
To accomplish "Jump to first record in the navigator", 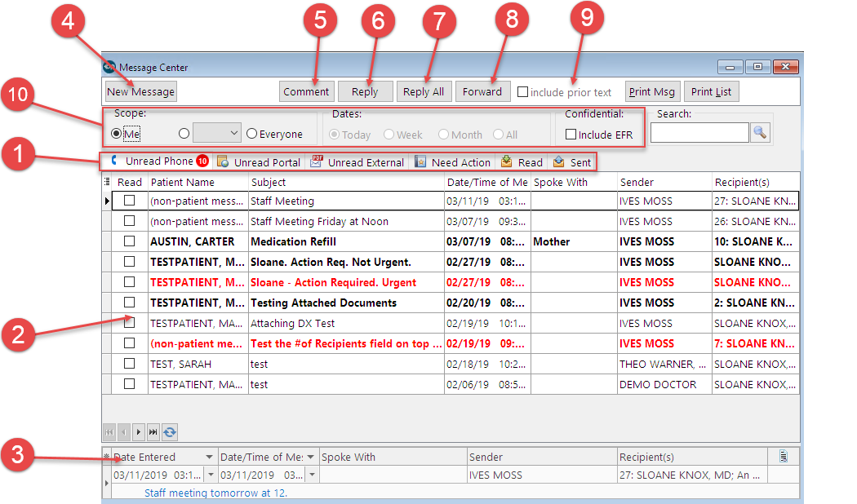I will coord(109,432).
